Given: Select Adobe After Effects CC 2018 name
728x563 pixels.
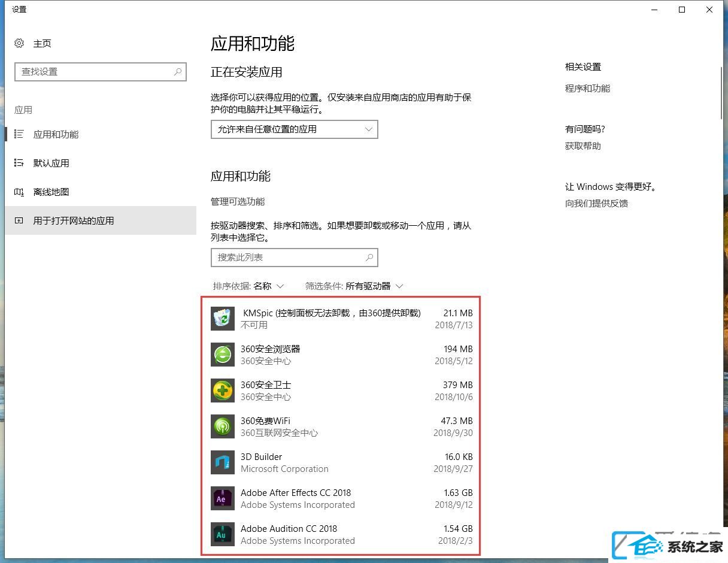Looking at the screenshot, I should [296, 493].
